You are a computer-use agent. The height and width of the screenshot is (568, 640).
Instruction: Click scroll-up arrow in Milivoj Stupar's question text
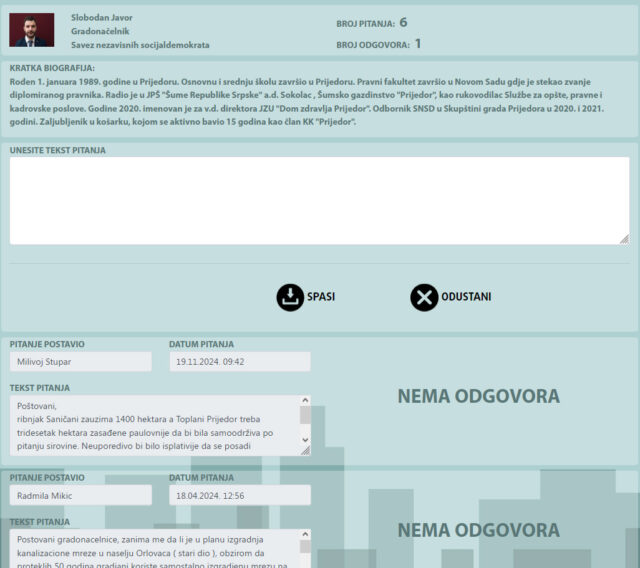click(x=305, y=401)
